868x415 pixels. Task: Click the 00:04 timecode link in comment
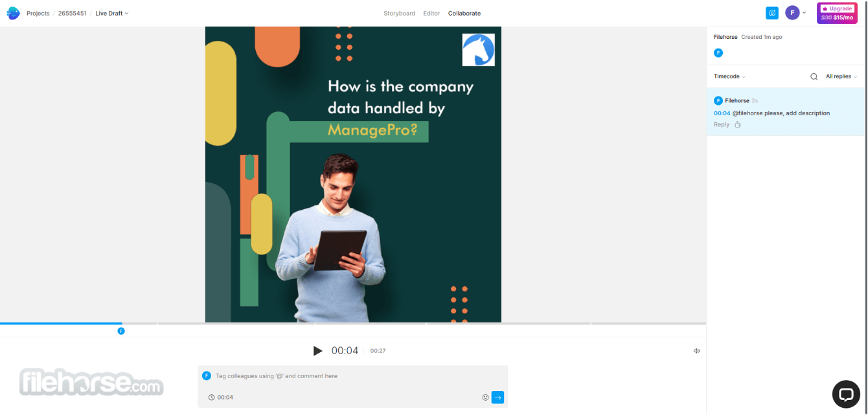coord(722,113)
